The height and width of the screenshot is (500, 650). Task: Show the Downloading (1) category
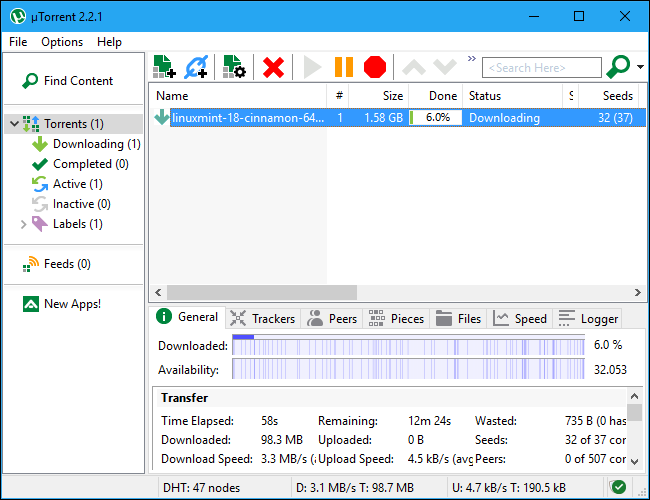[86, 144]
